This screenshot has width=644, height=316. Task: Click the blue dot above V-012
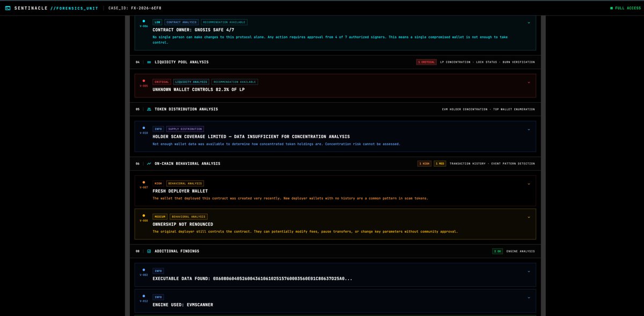click(x=144, y=296)
